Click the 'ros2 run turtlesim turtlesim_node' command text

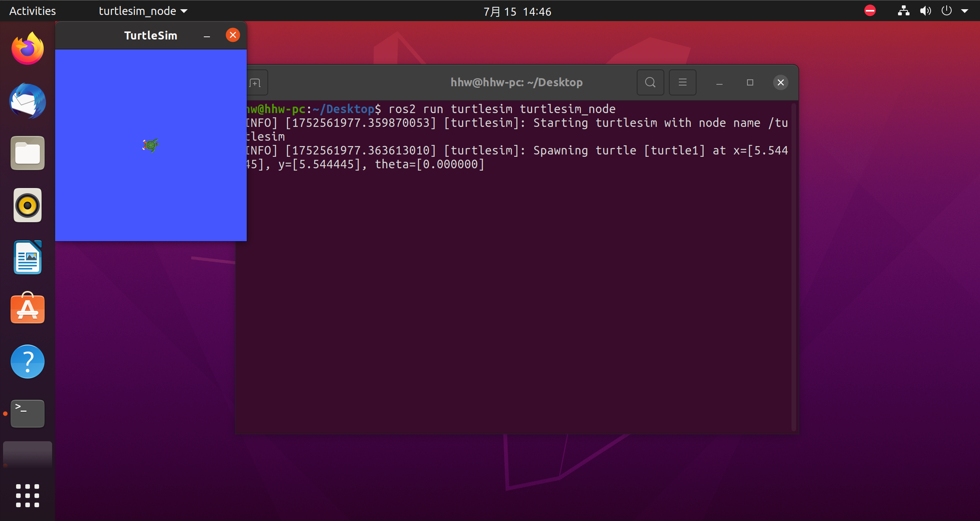[502, 109]
